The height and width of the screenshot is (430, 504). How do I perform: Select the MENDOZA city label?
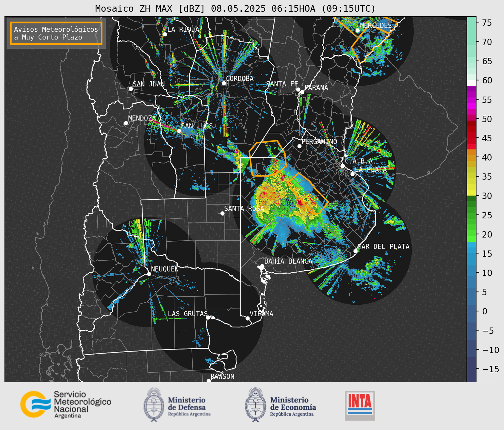(142, 118)
